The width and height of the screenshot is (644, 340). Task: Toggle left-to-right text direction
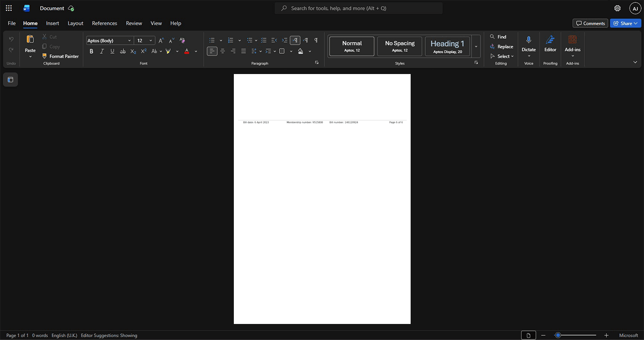(x=295, y=41)
